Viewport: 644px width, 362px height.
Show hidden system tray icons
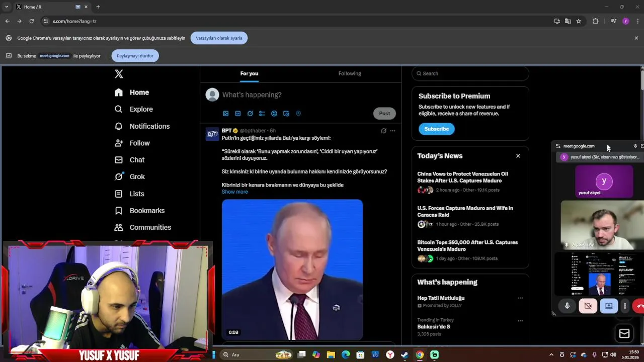(x=551, y=355)
